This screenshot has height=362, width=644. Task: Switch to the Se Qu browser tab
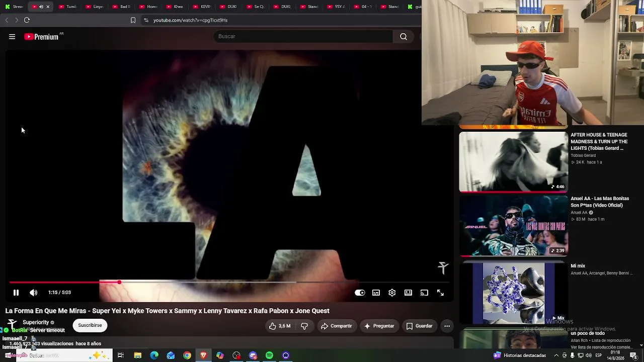(x=255, y=7)
